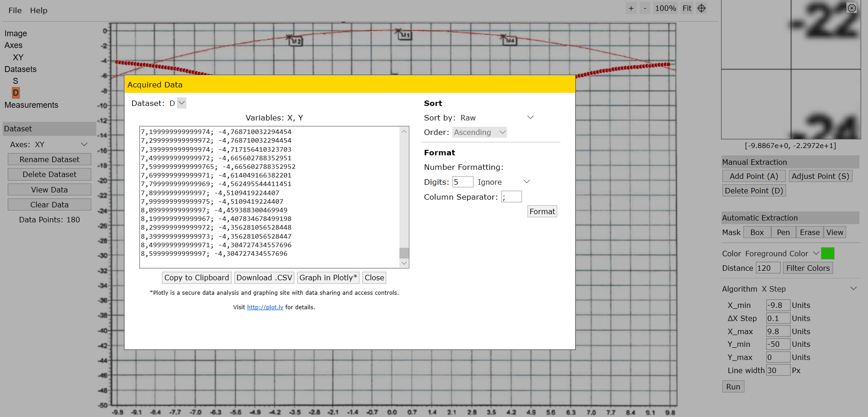Collapse the X Step algorithm section

tap(854, 288)
